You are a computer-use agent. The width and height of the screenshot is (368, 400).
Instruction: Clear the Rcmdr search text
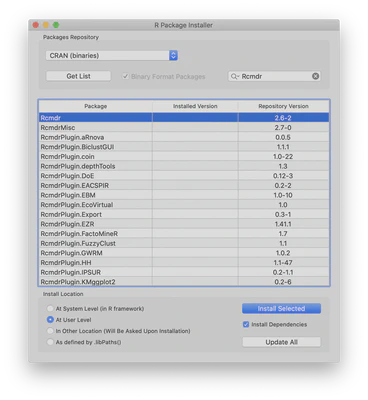(315, 76)
